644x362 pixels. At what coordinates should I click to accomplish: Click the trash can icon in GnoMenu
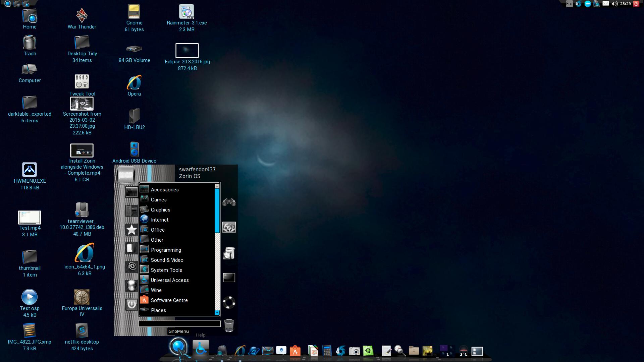pyautogui.click(x=229, y=325)
